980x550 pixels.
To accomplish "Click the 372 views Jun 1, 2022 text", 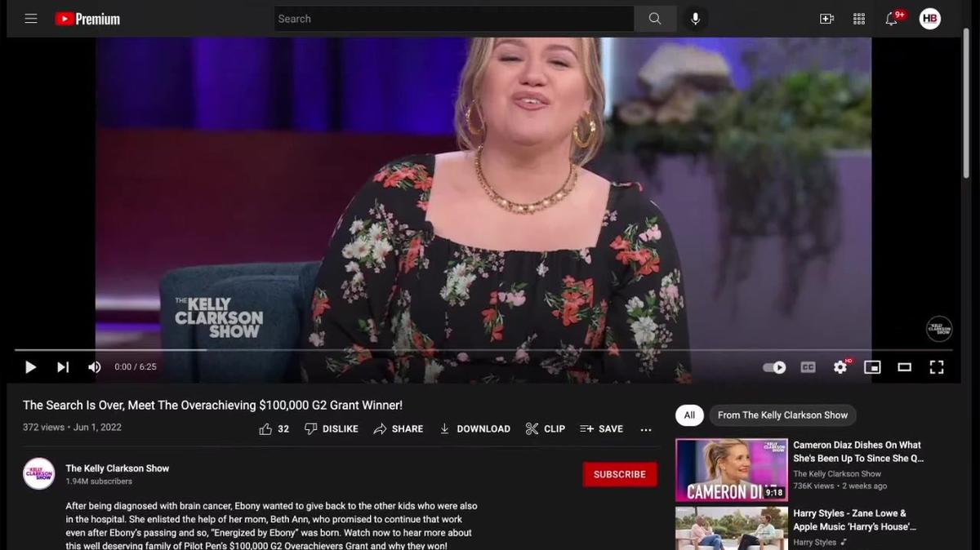I will click(x=72, y=428).
